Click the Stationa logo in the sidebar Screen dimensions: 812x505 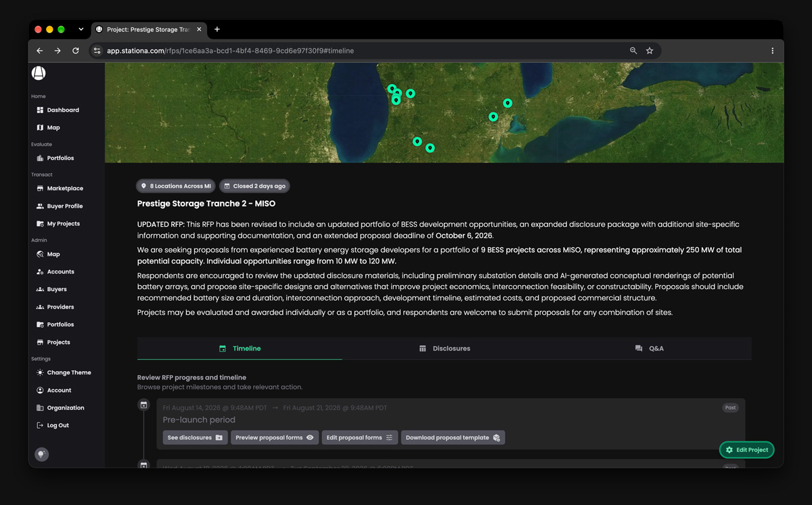coord(39,73)
